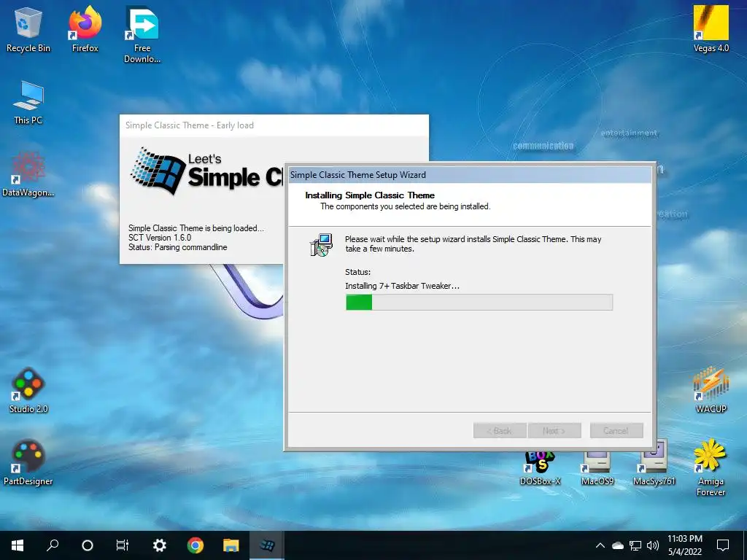Click the Leet's Simple Classic logo

(206, 171)
